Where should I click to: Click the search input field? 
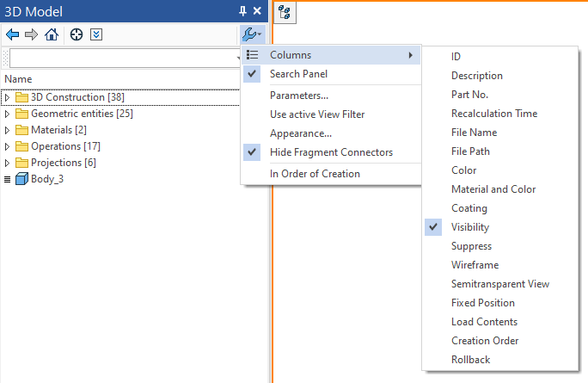125,59
